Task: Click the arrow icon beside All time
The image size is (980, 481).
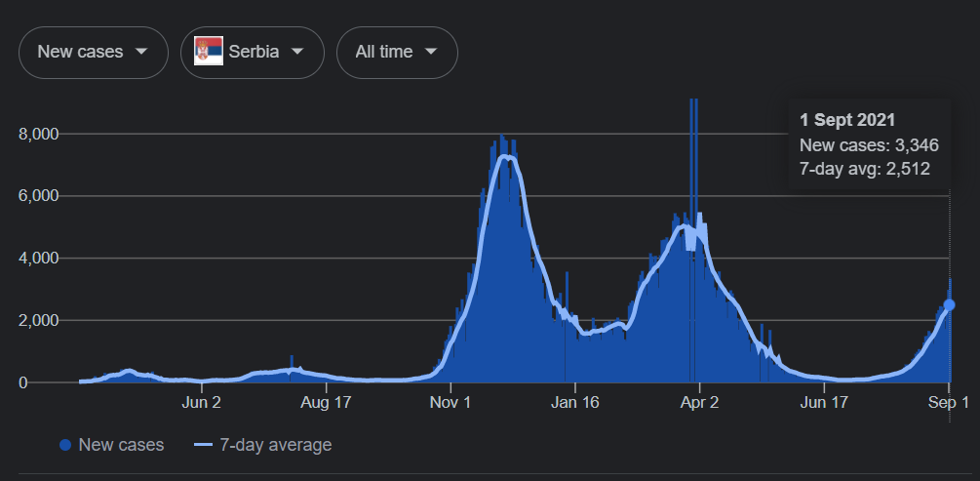Action: coord(431,52)
